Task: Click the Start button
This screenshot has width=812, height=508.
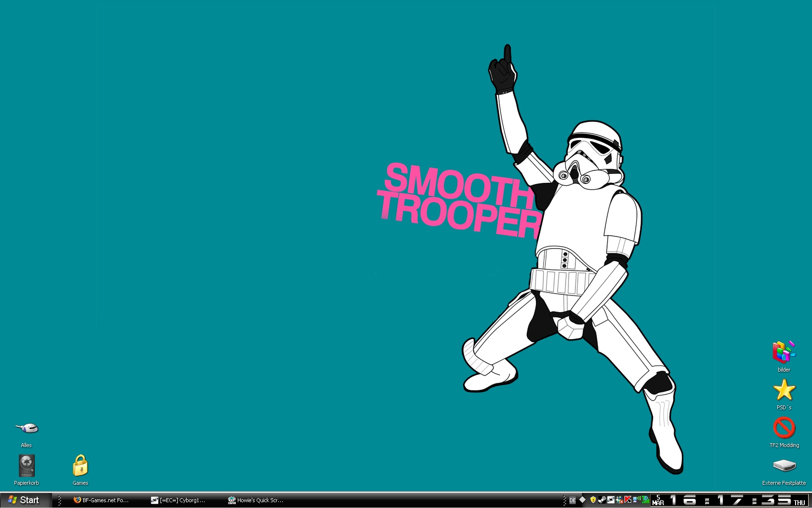Action: pos(26,500)
